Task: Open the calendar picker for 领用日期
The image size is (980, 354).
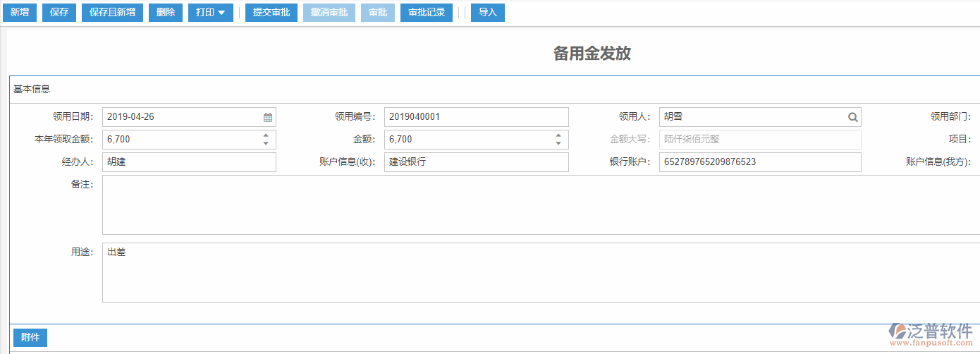Action: (x=268, y=117)
